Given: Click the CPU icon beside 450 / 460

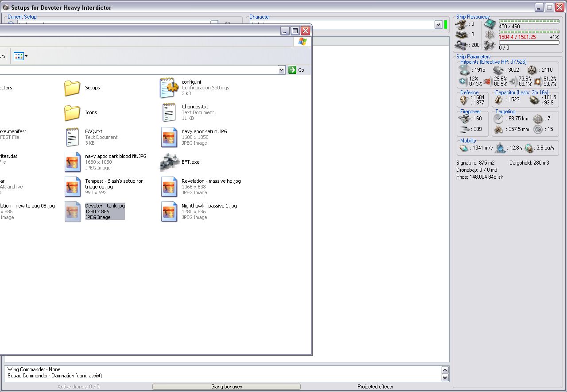Looking at the screenshot, I should click(489, 24).
